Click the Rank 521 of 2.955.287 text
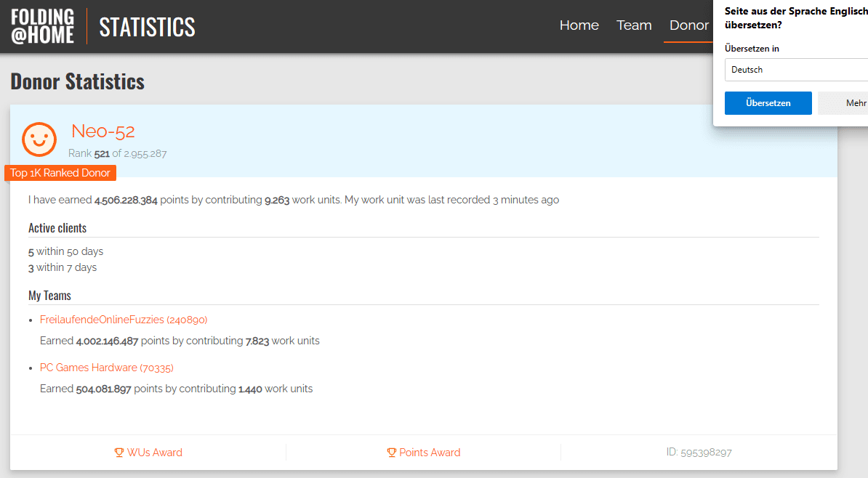This screenshot has height=478, width=868. coord(117,154)
